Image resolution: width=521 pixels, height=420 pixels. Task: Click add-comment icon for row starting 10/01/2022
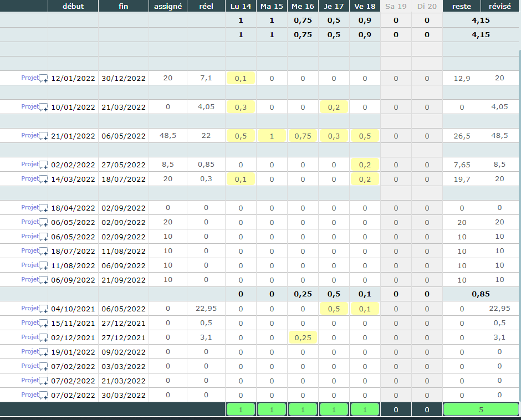point(43,107)
